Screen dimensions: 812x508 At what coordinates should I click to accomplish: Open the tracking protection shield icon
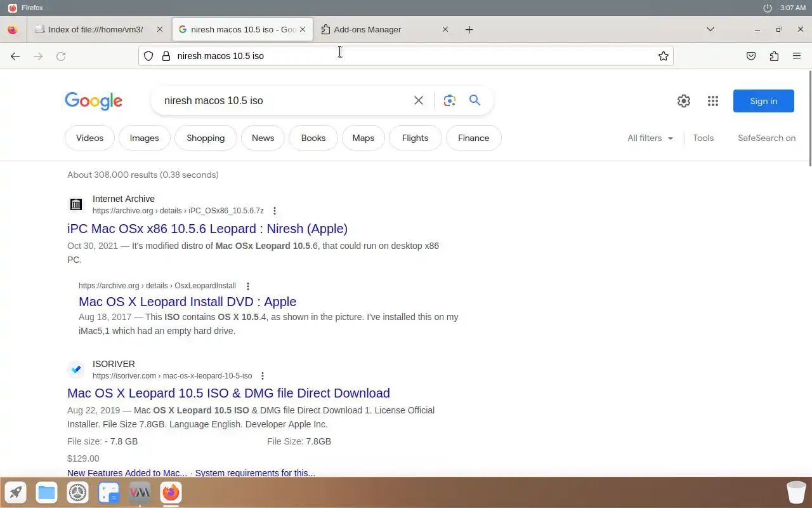coord(148,56)
